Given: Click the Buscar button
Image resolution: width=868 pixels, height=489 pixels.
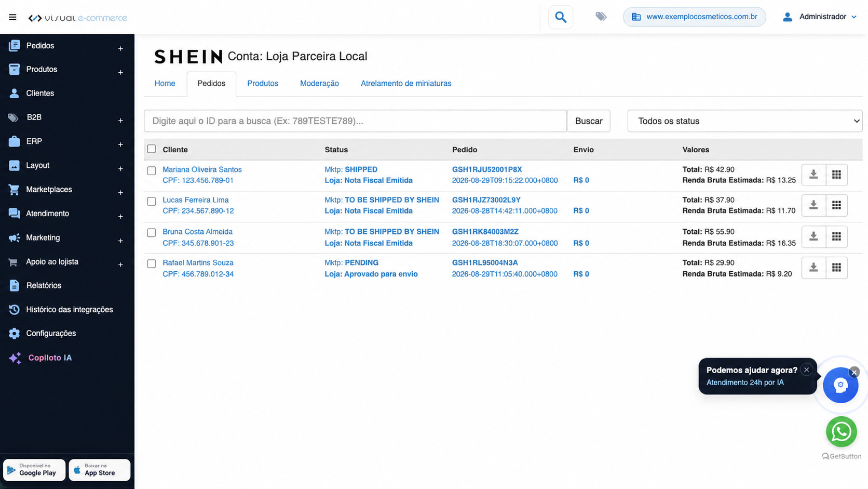Looking at the screenshot, I should (589, 121).
